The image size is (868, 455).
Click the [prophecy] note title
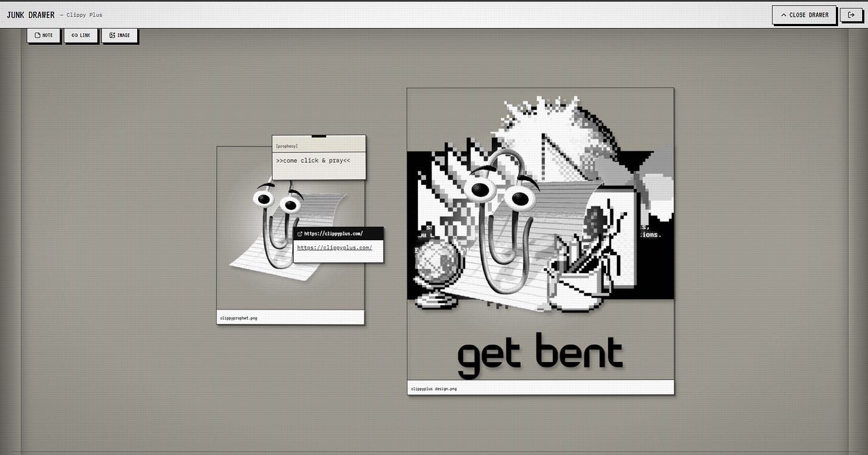click(x=287, y=146)
